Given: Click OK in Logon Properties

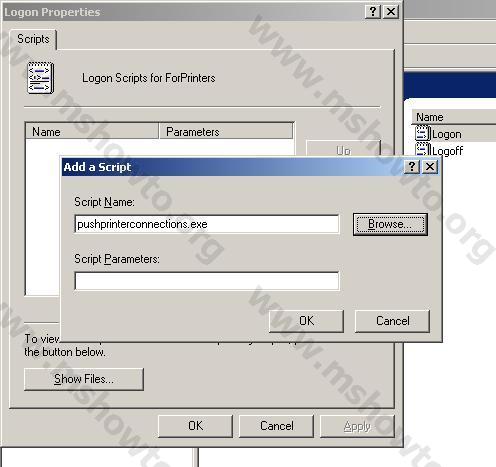Looking at the screenshot, I should [x=195, y=426].
